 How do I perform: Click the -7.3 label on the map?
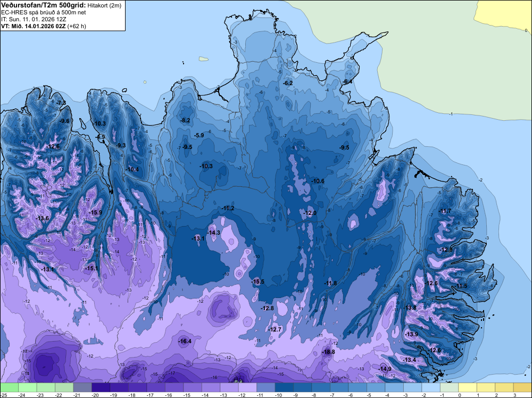tap(61, 103)
